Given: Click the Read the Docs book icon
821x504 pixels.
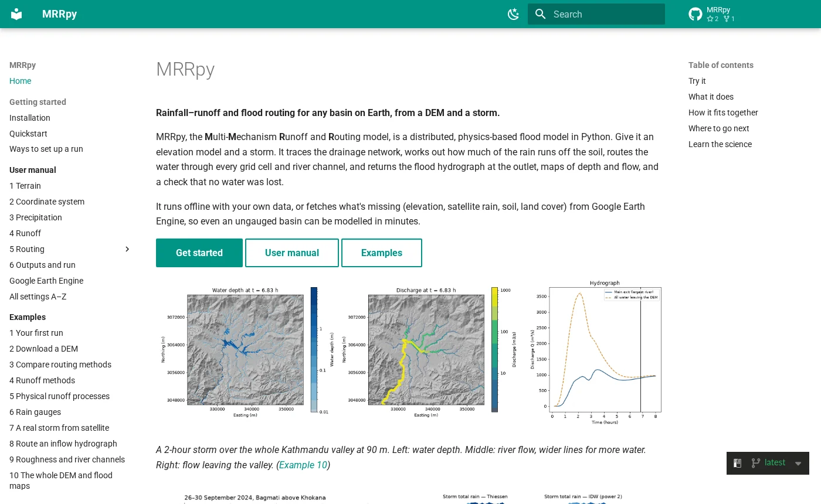Looking at the screenshot, I should (x=738, y=463).
